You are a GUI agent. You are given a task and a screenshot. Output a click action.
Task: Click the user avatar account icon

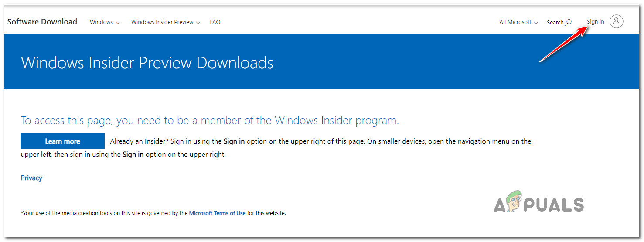point(616,21)
